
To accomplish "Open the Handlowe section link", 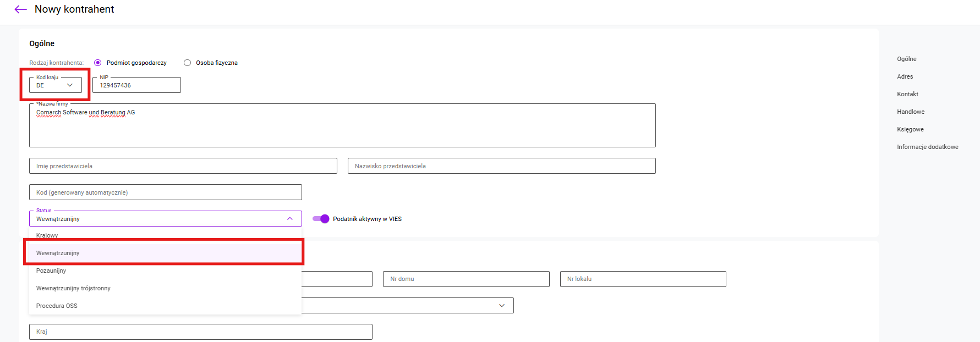I will (911, 112).
